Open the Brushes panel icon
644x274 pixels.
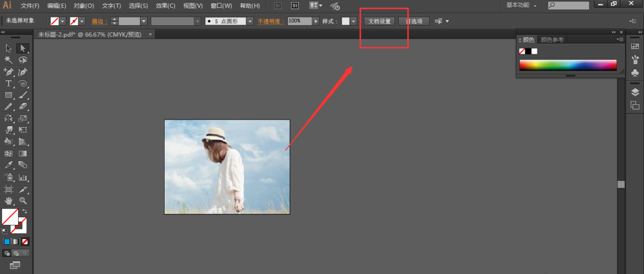pos(635,60)
